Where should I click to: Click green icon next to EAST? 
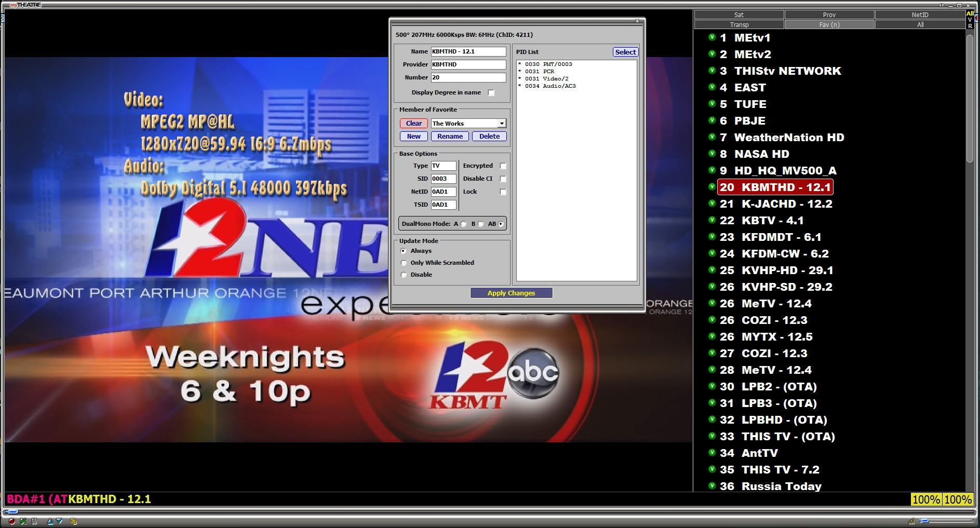(x=713, y=87)
